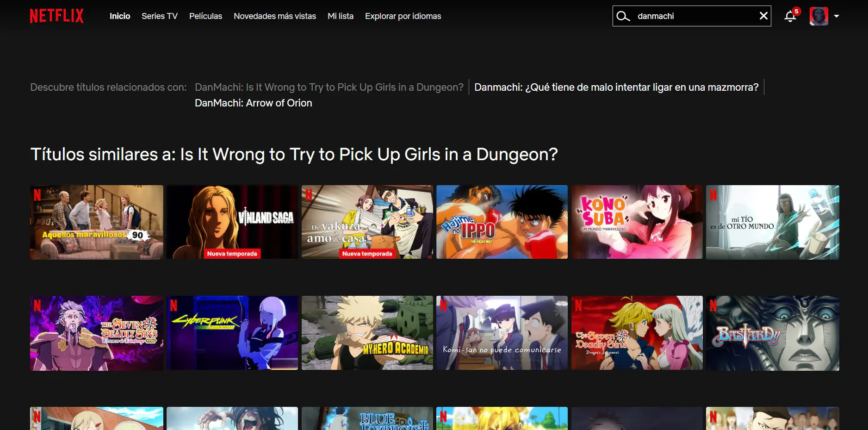Open the Blue Exorcist thumbnail
Viewport: 868px width, 430px height.
pyautogui.click(x=367, y=418)
